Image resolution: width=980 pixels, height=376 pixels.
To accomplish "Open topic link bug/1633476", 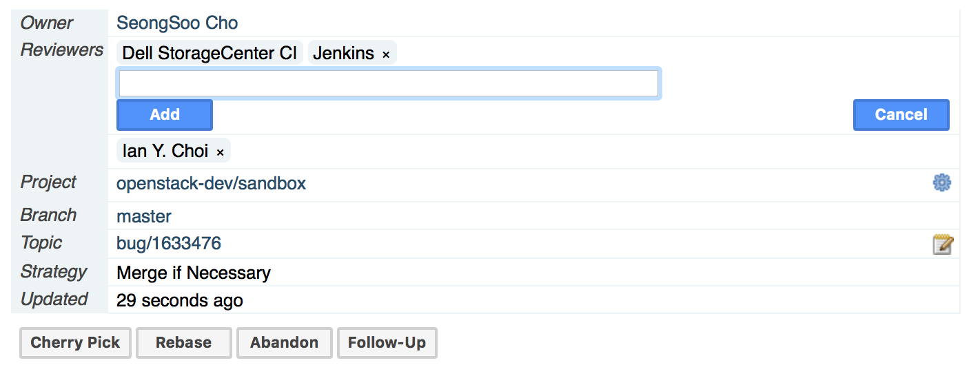I will (169, 244).
